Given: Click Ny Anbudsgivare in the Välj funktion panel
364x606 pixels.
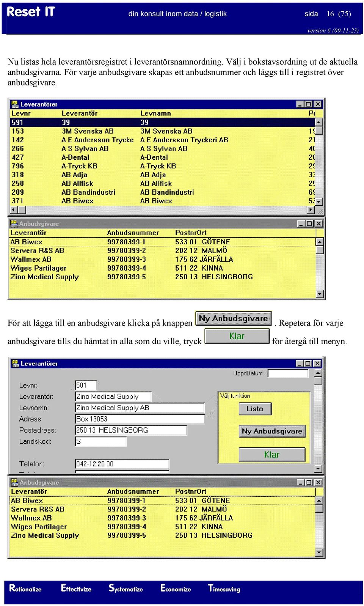Looking at the screenshot, I should pos(272,431).
